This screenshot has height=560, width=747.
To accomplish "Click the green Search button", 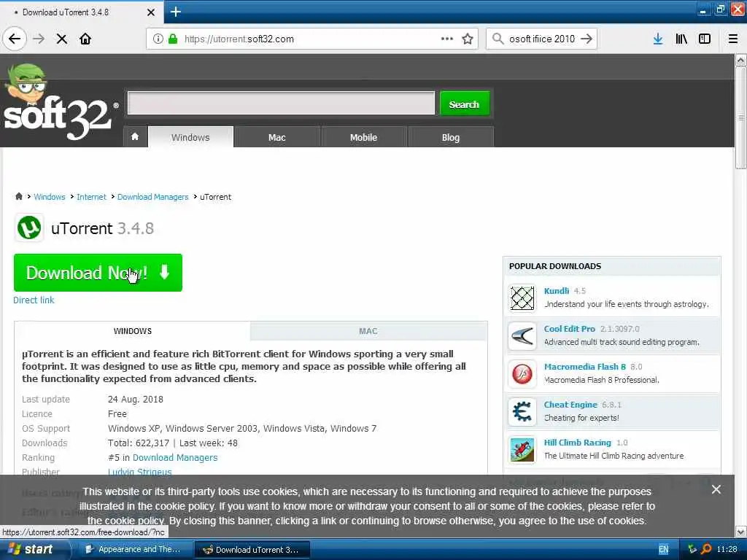I will [x=464, y=104].
